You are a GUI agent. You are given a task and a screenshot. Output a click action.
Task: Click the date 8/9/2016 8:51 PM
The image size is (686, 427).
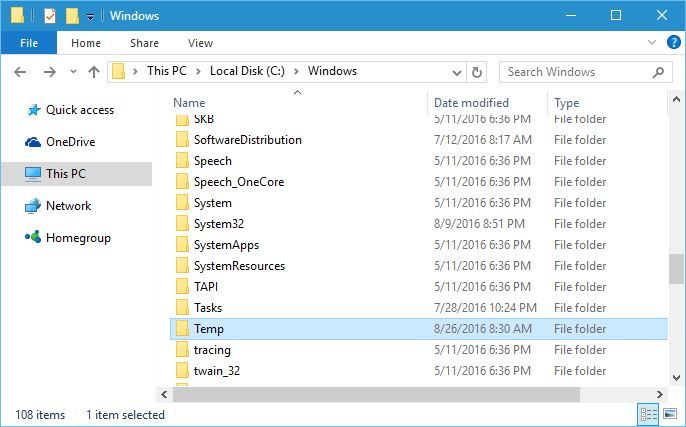[x=479, y=224]
